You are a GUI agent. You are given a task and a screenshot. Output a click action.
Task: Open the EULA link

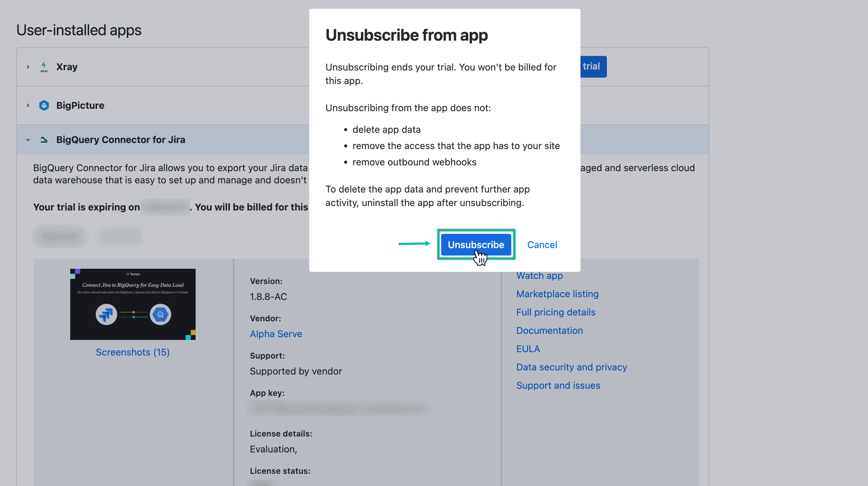(528, 349)
